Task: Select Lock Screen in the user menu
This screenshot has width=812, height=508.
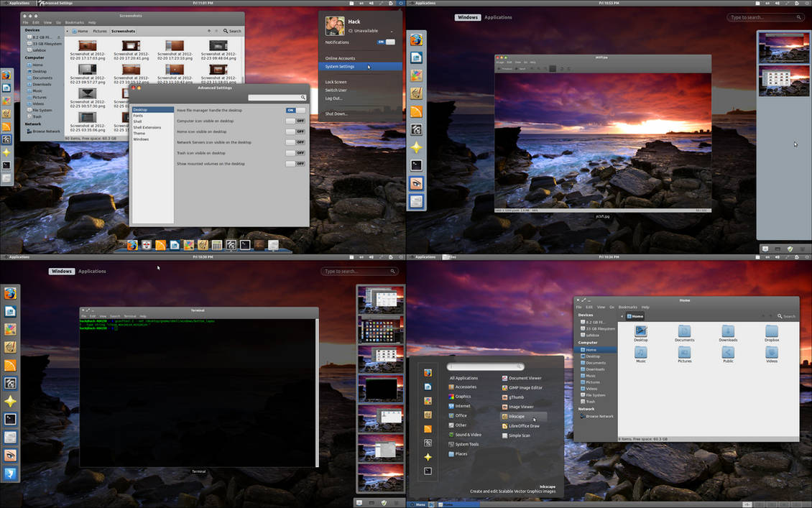Action: (x=336, y=82)
